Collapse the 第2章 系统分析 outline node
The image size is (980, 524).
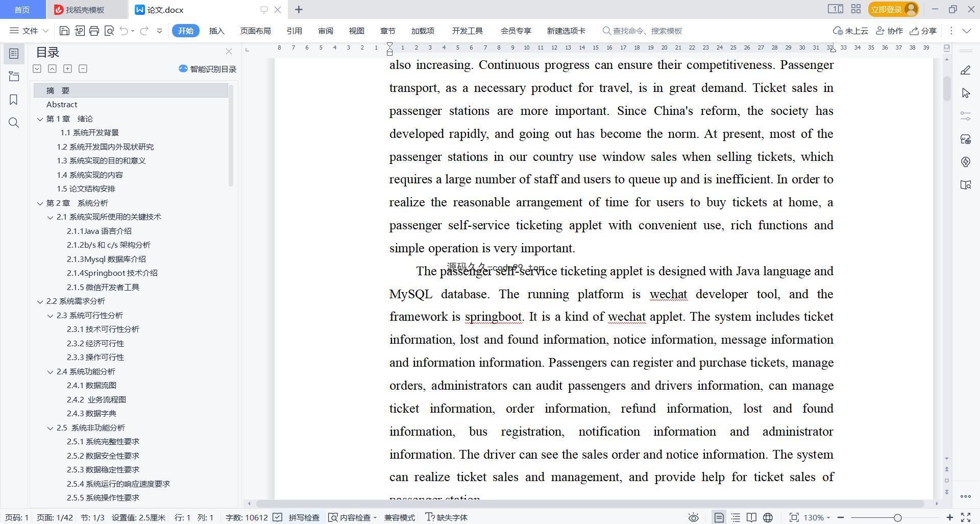tap(40, 203)
